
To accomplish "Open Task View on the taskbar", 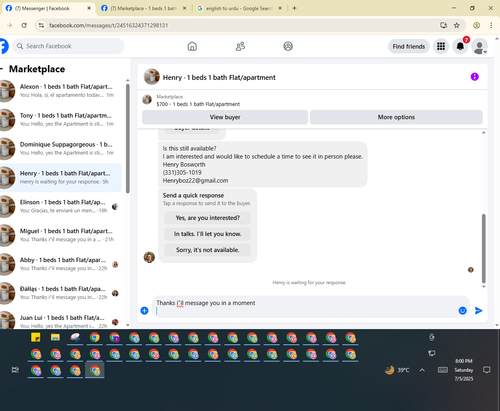I will coord(15,370).
